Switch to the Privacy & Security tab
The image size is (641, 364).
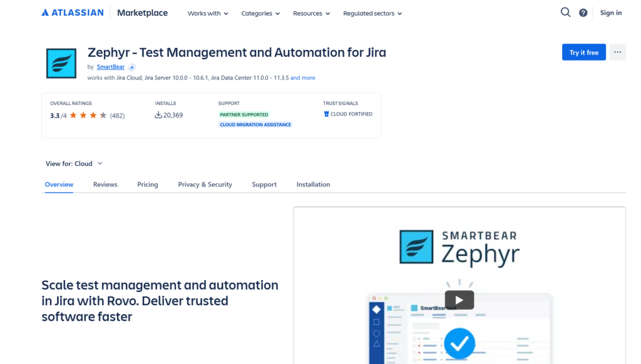(x=205, y=185)
